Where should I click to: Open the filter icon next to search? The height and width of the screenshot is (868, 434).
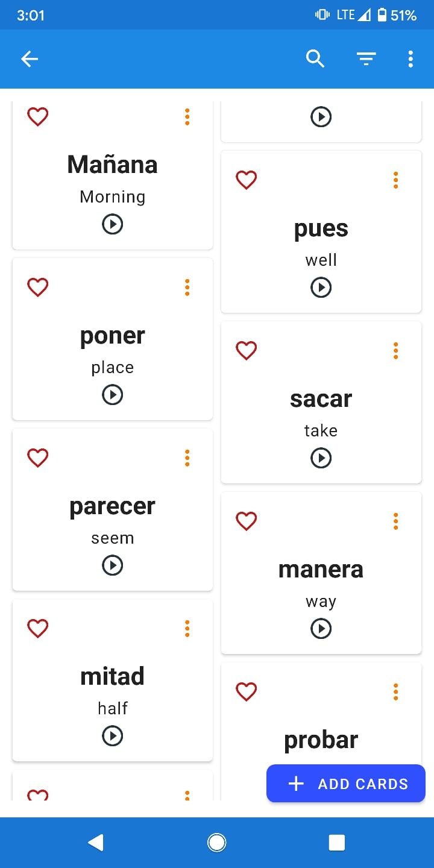click(x=366, y=58)
